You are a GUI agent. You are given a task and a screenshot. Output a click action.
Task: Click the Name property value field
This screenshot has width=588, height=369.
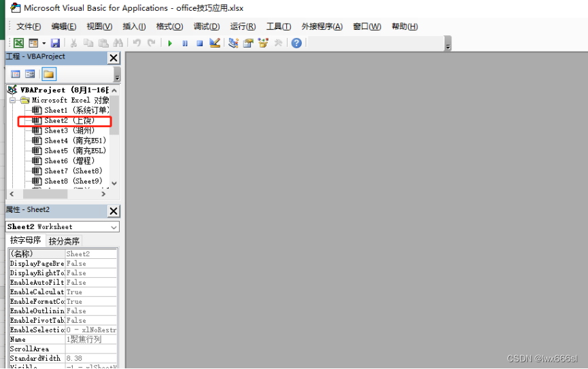pos(91,339)
